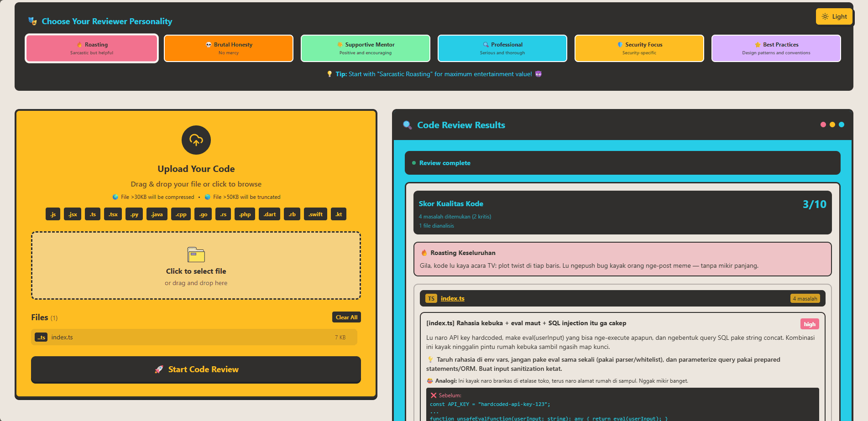Click the magnifier icon beside Code Review Results
The width and height of the screenshot is (868, 421).
[407, 125]
